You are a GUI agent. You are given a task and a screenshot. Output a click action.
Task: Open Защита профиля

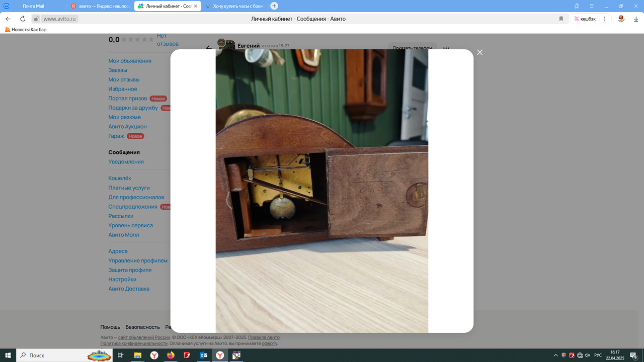click(130, 270)
